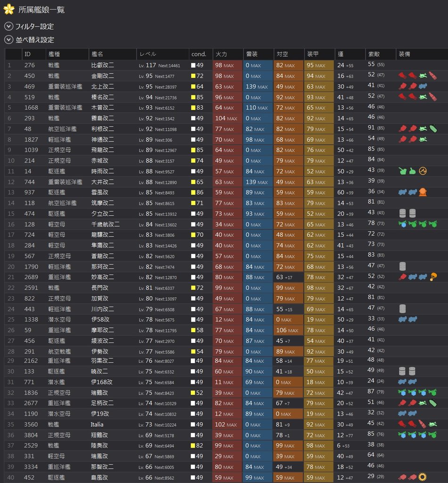Viewport: 448px width, 483px height.
Task: Expand the 並べ替え設定 section
Action: pos(8,40)
